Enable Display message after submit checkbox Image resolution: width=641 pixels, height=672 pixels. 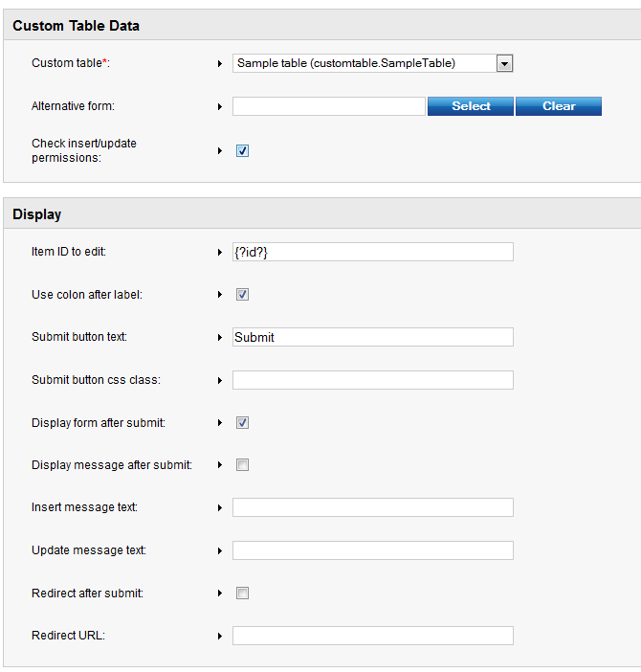pos(243,465)
